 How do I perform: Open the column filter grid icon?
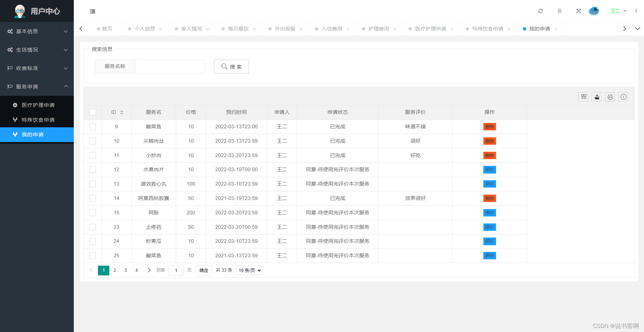click(584, 97)
